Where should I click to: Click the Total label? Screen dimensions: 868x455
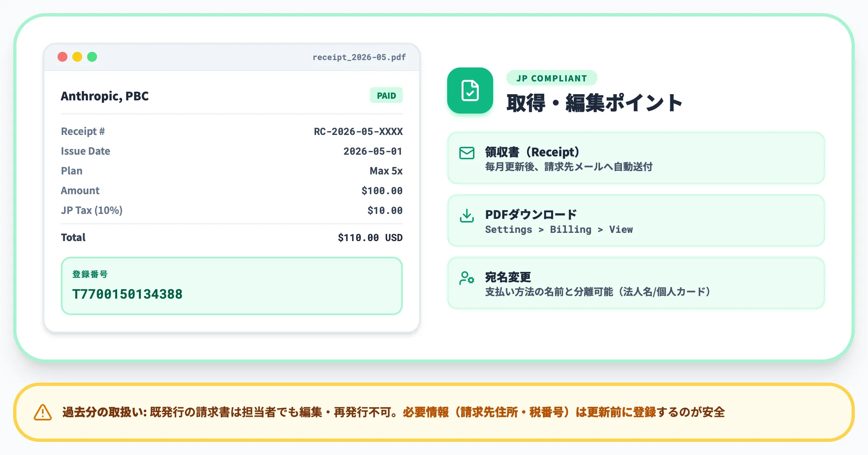pos(73,238)
